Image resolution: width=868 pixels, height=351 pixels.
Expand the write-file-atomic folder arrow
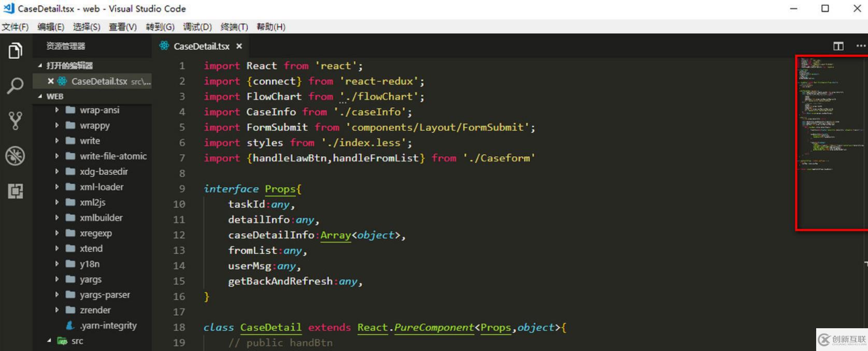pos(57,156)
